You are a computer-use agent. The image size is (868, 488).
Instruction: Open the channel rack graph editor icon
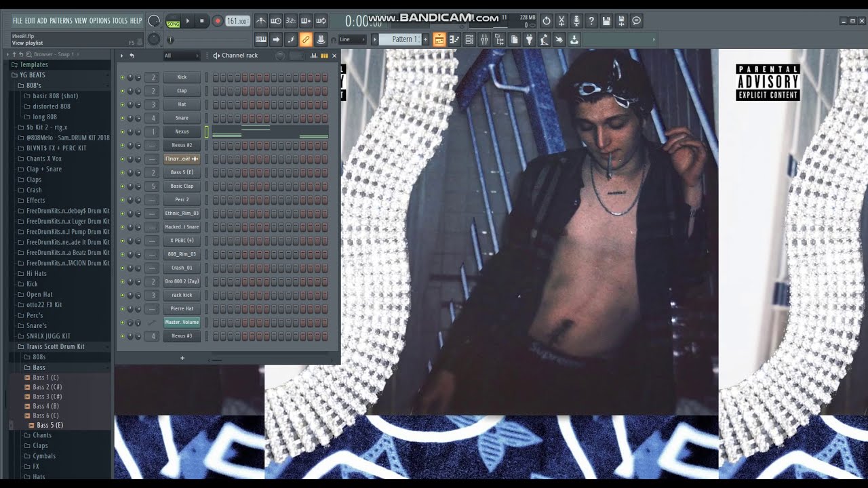point(314,56)
